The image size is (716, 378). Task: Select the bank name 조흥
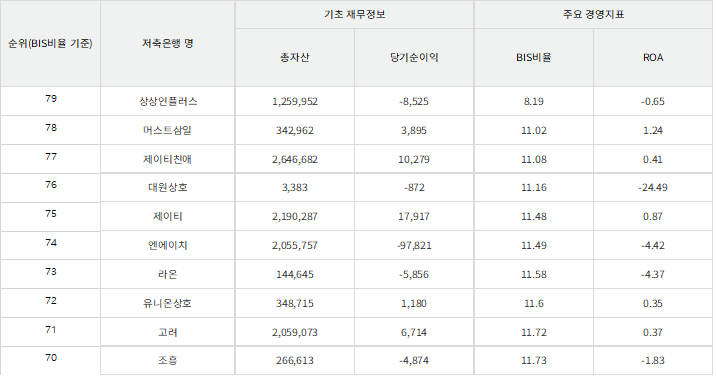coord(168,361)
